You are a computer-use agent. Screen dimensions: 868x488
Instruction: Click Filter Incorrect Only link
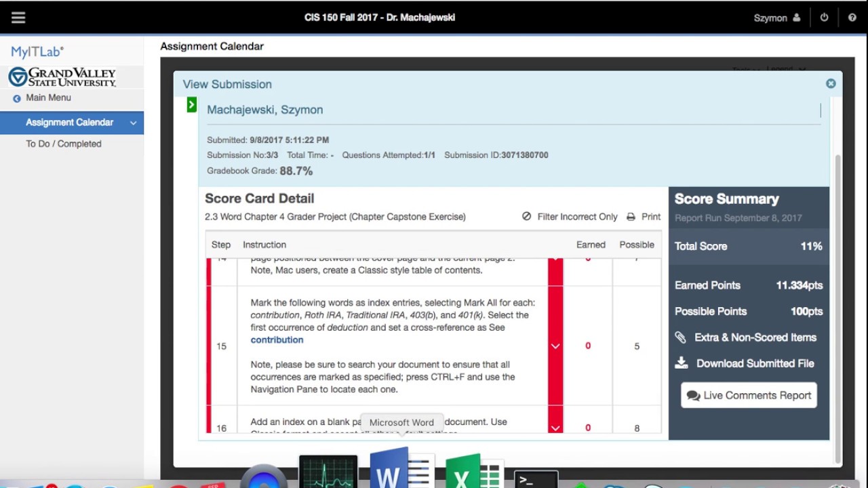[x=577, y=217]
